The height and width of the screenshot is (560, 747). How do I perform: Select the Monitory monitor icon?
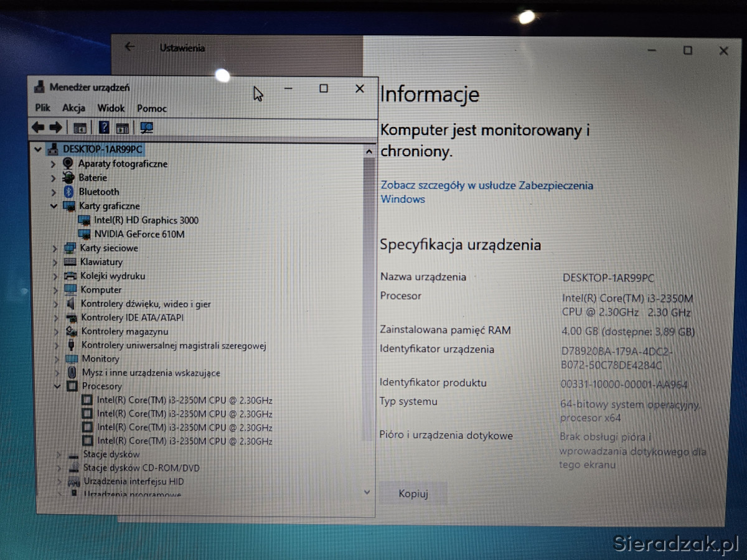tap(72, 359)
